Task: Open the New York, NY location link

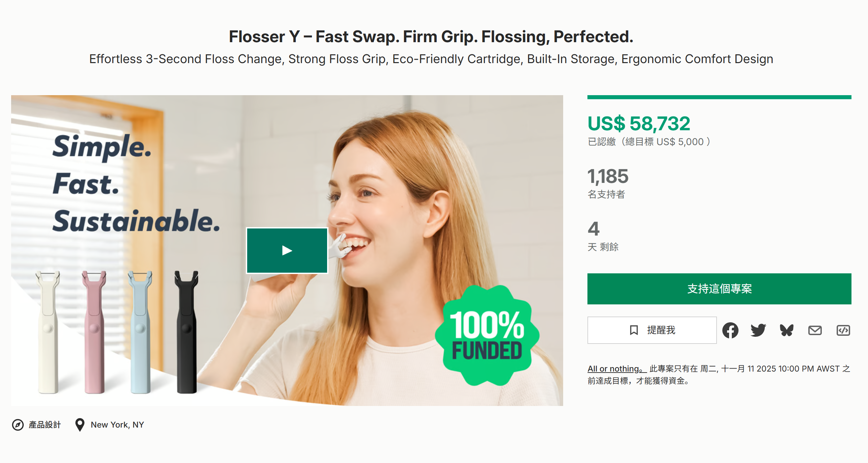Action: 117,425
